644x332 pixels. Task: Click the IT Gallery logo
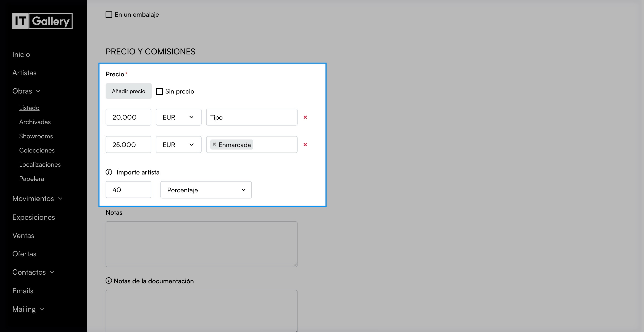(x=43, y=21)
